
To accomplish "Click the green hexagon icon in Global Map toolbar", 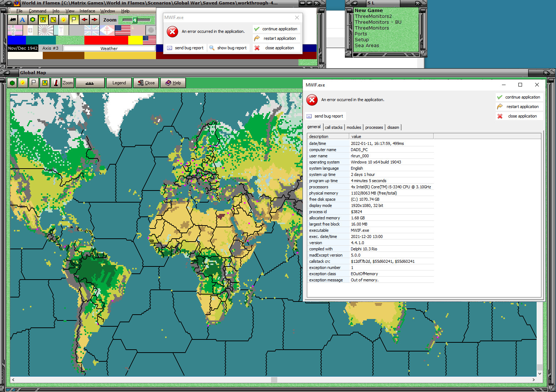I will pos(12,83).
